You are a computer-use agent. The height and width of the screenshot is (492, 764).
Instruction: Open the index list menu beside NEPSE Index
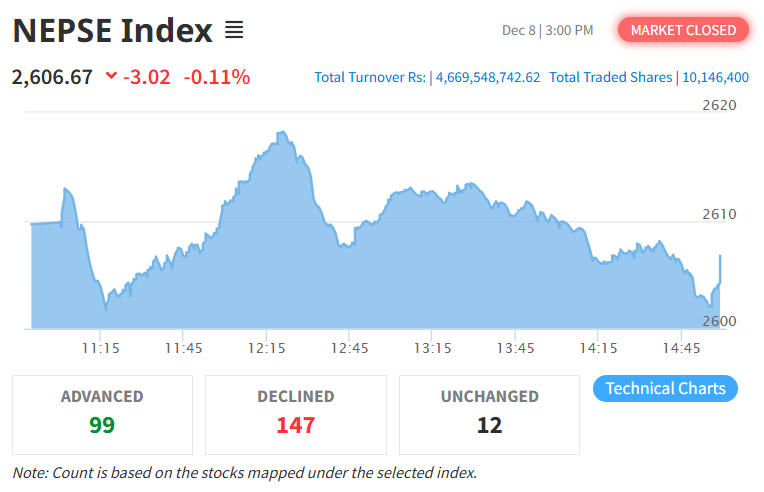[234, 30]
